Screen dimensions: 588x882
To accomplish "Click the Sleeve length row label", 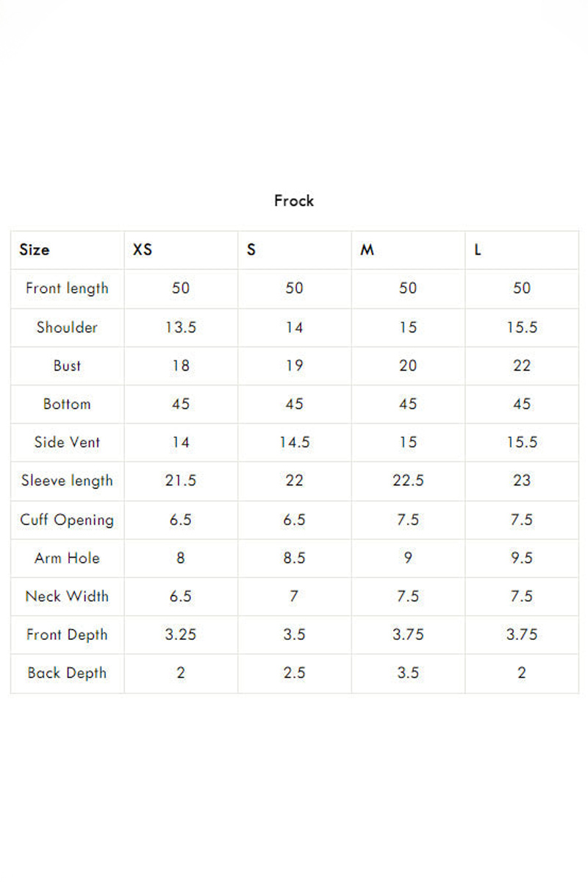I will [67, 481].
